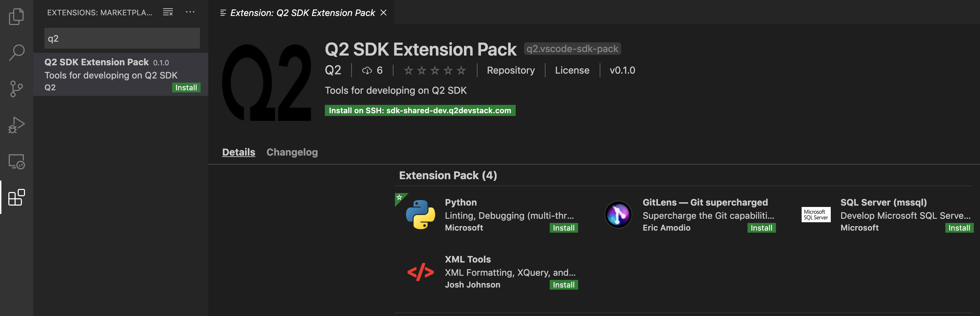Click the q2 extensions search field
Screen dimensions: 980x316
(x=122, y=39)
